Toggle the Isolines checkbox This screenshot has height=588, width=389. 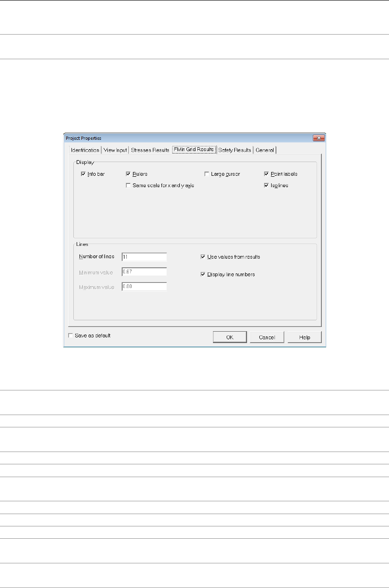point(276,186)
